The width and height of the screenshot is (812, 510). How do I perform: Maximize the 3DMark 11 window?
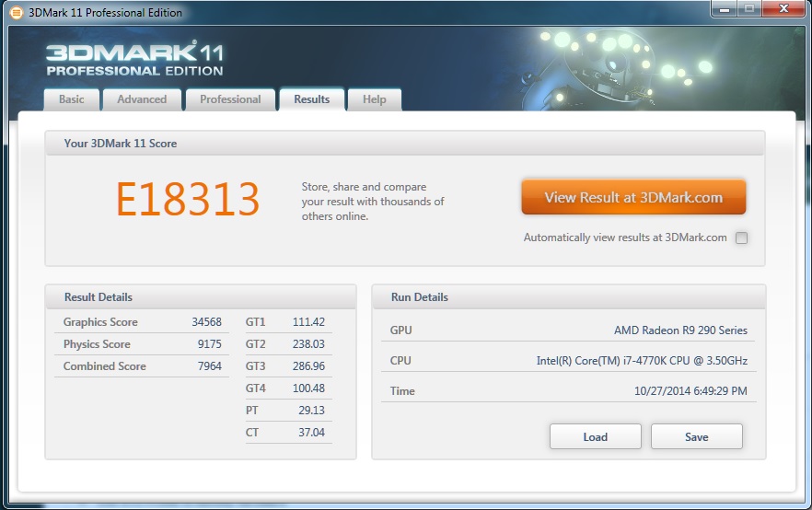[748, 9]
